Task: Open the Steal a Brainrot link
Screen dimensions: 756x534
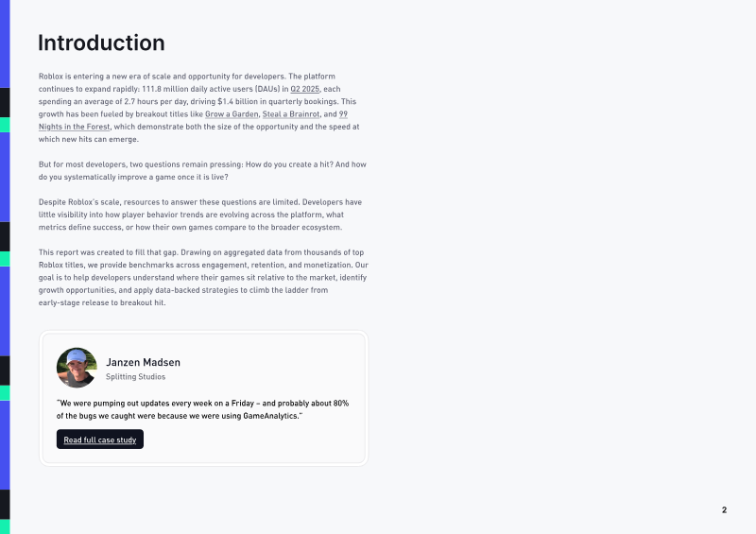Action: [x=291, y=113]
